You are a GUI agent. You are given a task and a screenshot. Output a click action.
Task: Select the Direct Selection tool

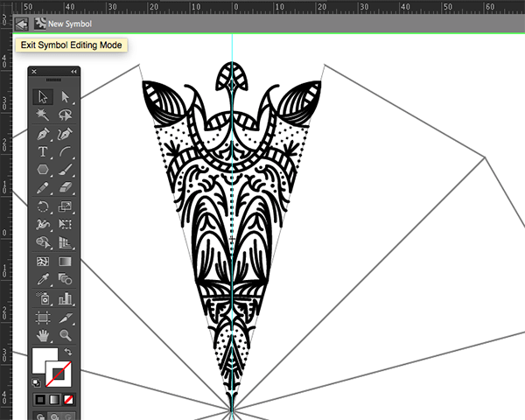[65, 96]
